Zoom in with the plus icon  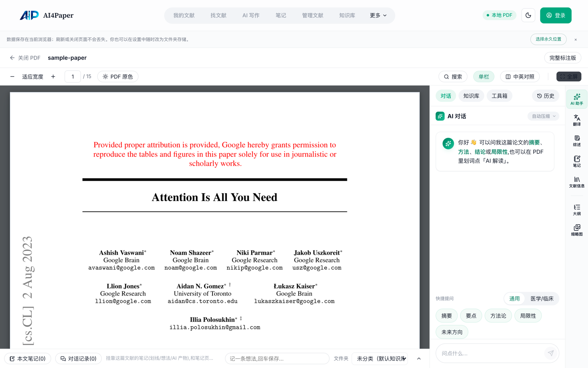tap(53, 77)
